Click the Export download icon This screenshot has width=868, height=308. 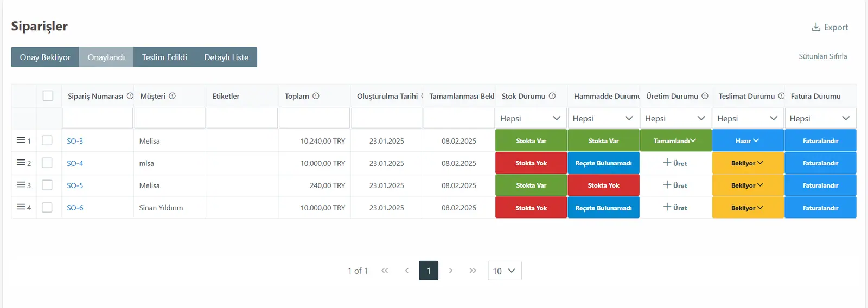pyautogui.click(x=815, y=27)
